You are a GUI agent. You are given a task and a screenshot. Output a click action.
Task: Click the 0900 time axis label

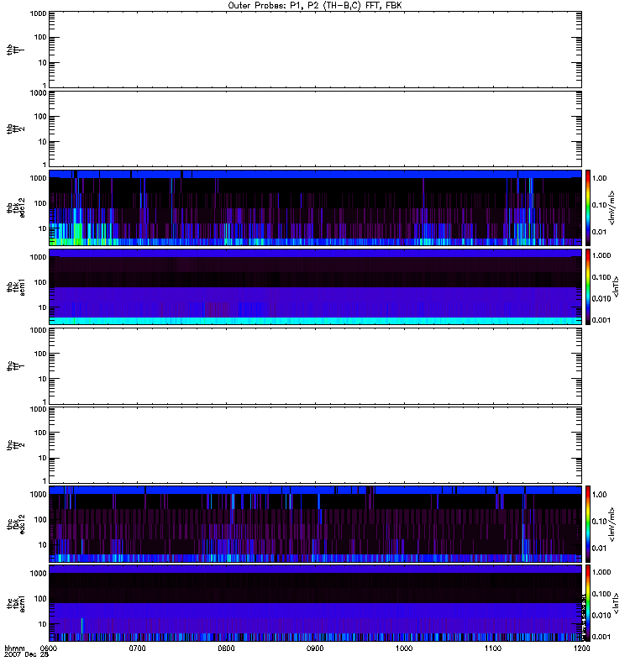click(x=316, y=648)
